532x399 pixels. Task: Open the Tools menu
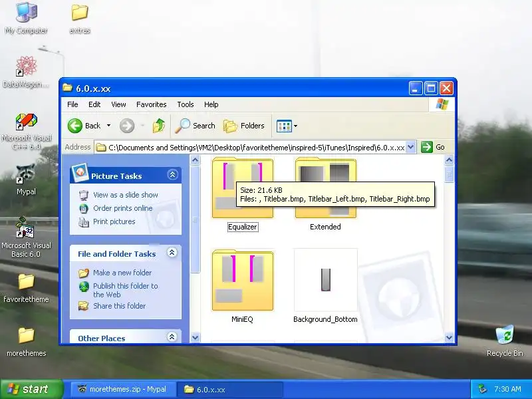click(x=186, y=104)
